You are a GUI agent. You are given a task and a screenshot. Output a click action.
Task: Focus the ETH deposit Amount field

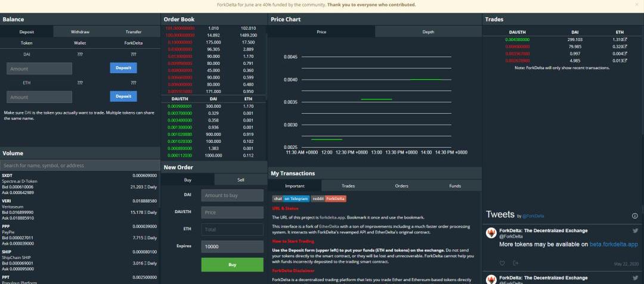pos(39,96)
